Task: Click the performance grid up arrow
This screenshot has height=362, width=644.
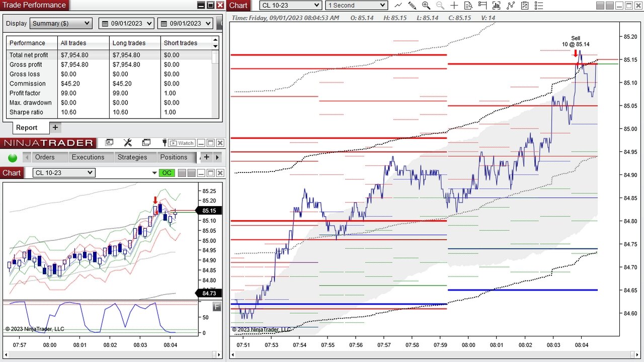Action: coord(216,40)
